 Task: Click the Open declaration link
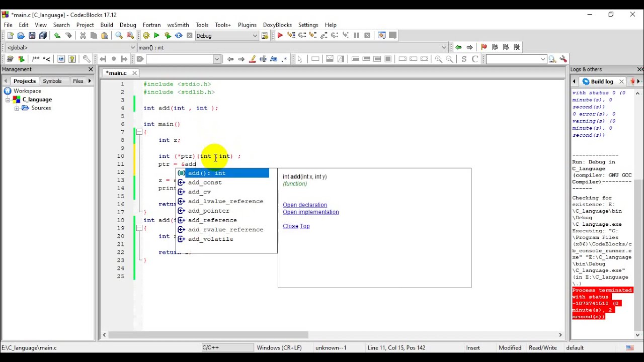click(305, 205)
